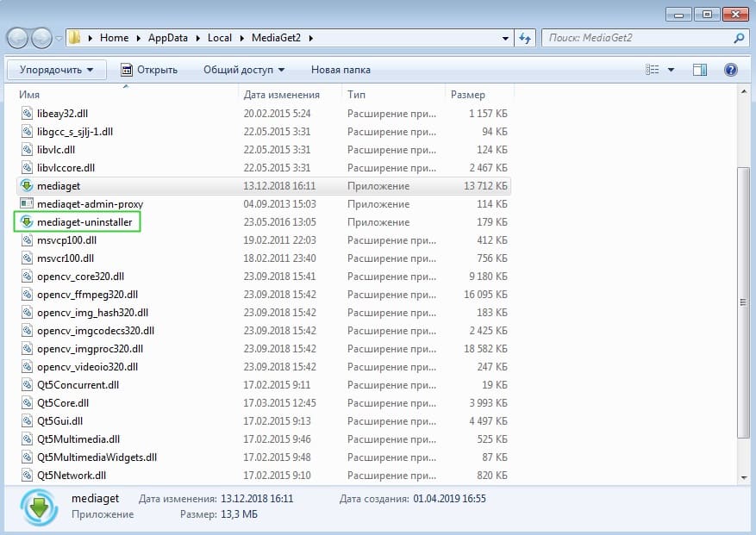Click the Local breadcrumb segment
Screen dimensions: 756x535
220,38
